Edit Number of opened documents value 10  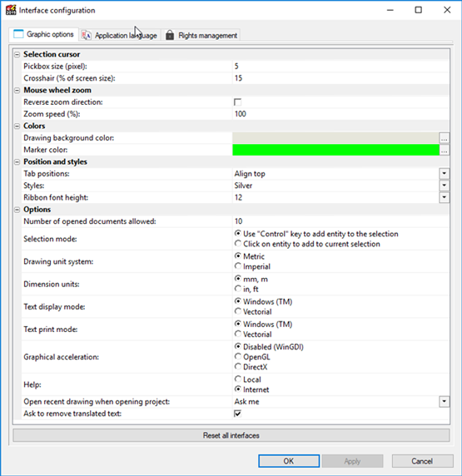340,221
